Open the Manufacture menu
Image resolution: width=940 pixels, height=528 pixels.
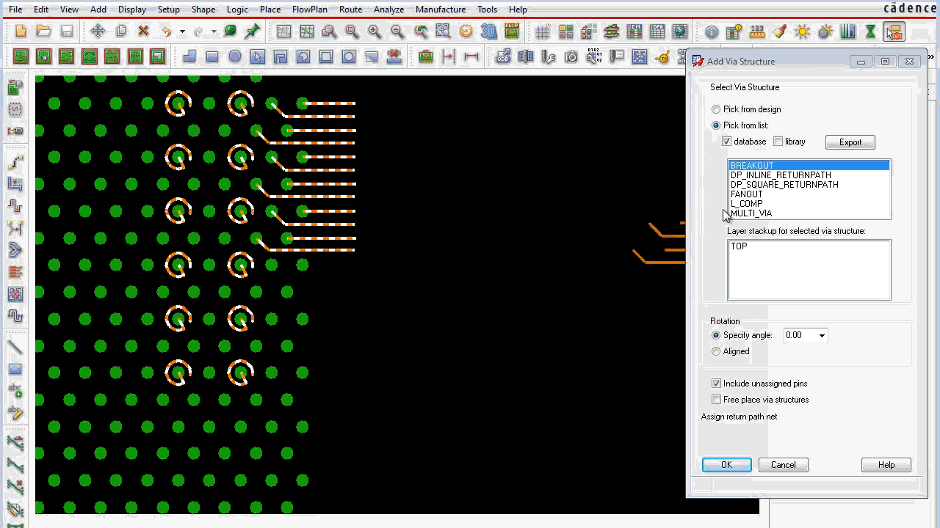441,10
